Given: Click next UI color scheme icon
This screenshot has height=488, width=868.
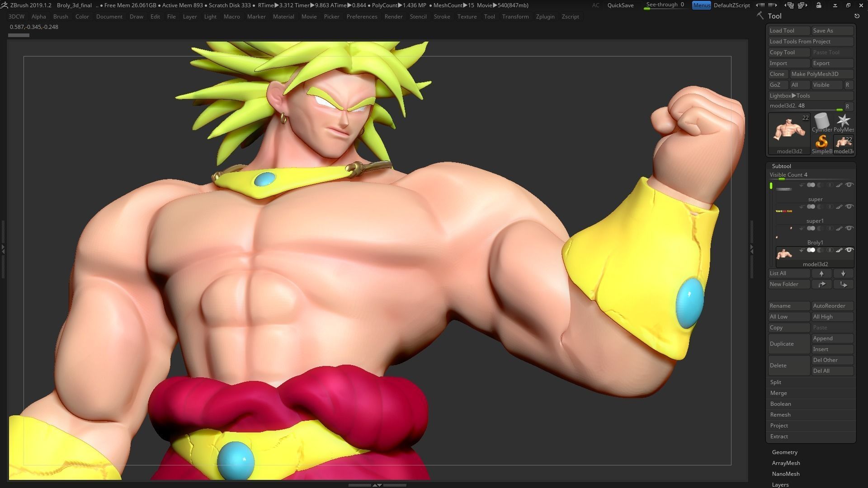Looking at the screenshot, I should [773, 5].
